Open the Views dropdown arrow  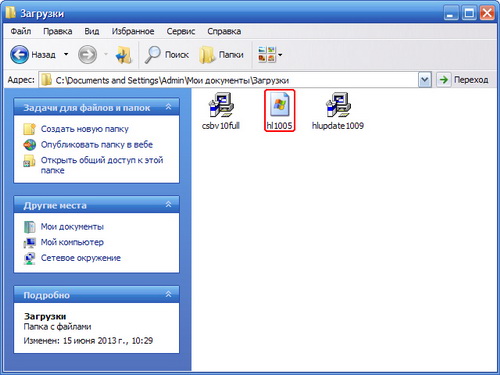click(x=280, y=55)
